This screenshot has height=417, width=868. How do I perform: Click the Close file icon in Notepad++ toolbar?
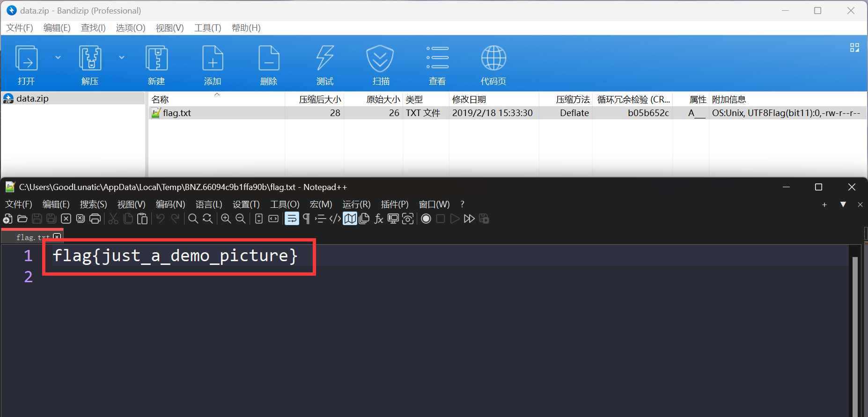point(66,219)
